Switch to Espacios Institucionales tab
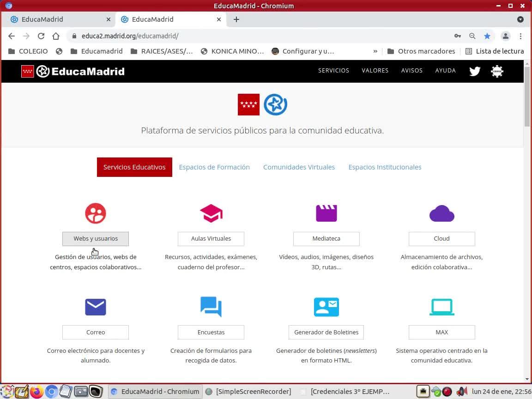Screen dimensions: 532x399 pyautogui.click(x=385, y=167)
